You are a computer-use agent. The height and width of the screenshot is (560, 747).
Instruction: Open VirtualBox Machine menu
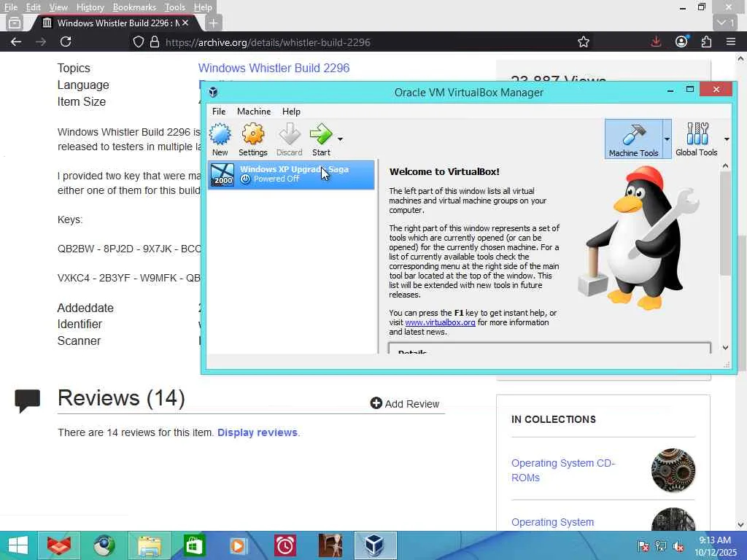tap(254, 112)
